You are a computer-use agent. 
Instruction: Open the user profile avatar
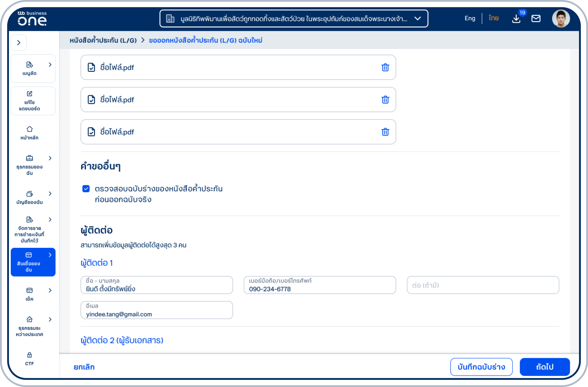pyautogui.click(x=561, y=18)
